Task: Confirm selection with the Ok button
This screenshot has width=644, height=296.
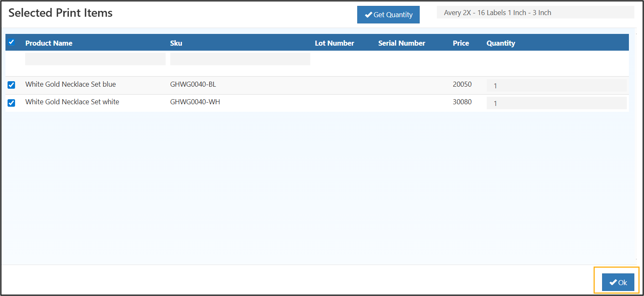Action: [618, 282]
